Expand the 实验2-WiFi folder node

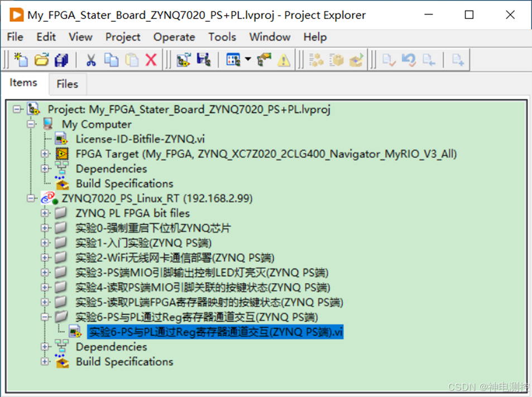coord(45,257)
